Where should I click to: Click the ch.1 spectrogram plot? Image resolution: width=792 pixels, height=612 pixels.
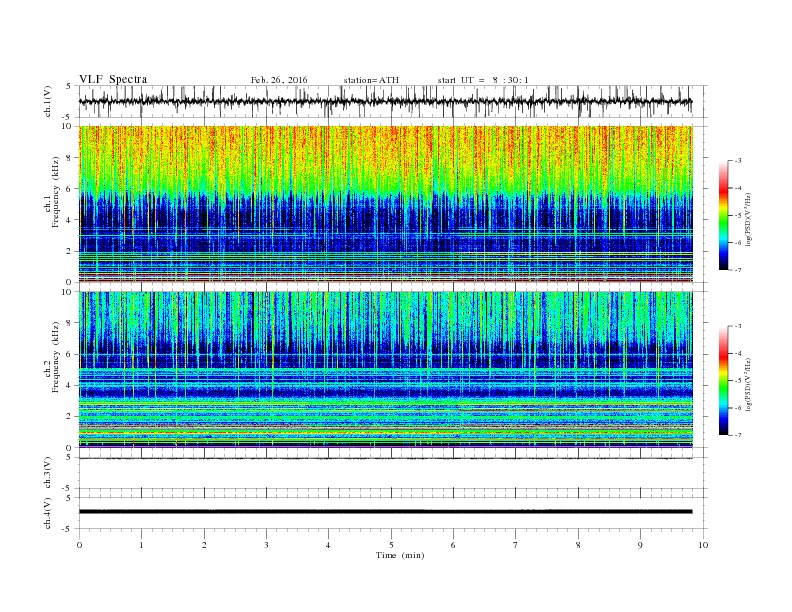pyautogui.click(x=385, y=204)
